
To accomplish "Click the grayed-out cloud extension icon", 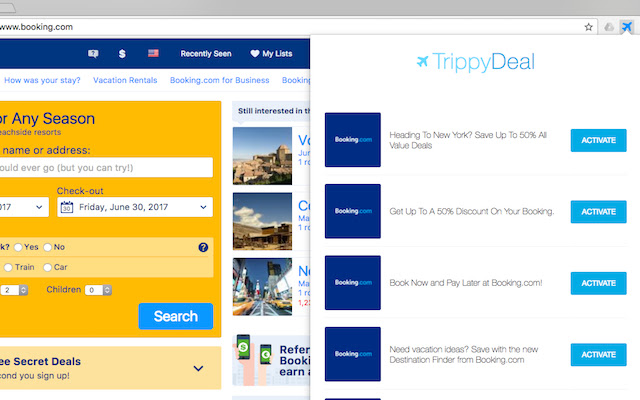I will pos(609,27).
